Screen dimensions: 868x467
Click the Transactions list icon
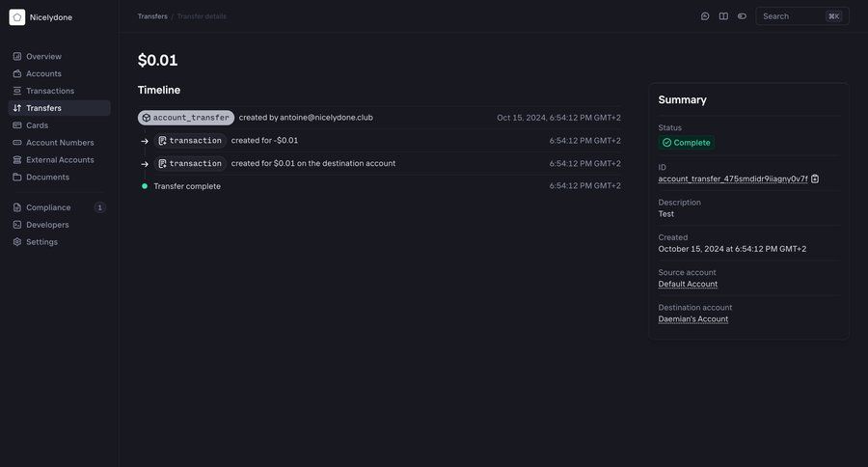(x=17, y=91)
